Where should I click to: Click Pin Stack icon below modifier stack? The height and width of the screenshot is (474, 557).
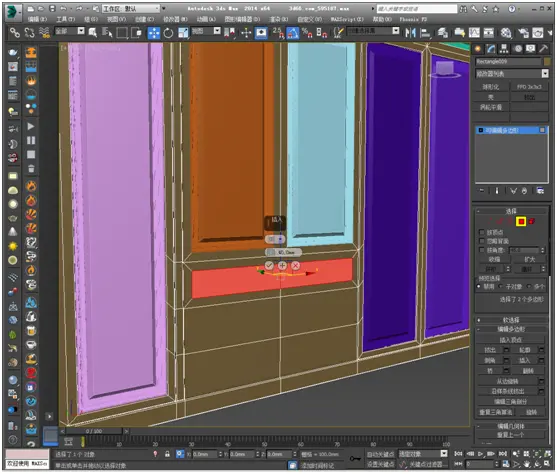coord(482,191)
